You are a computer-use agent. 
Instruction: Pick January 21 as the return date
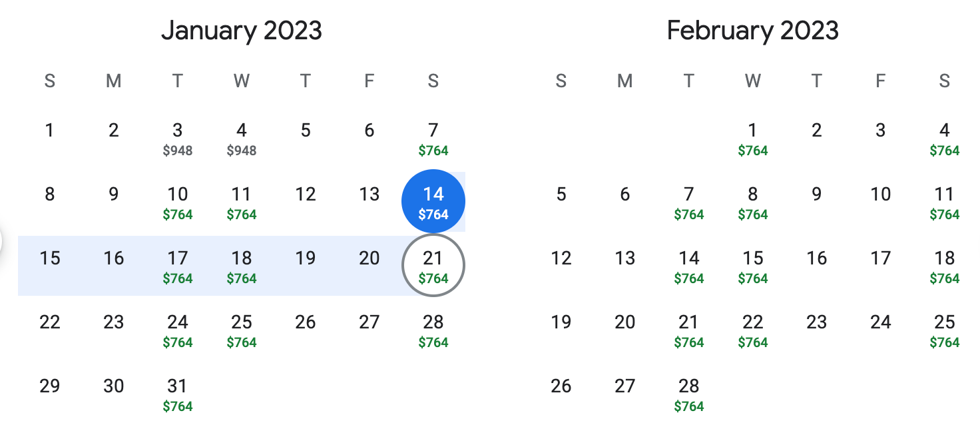pyautogui.click(x=433, y=266)
